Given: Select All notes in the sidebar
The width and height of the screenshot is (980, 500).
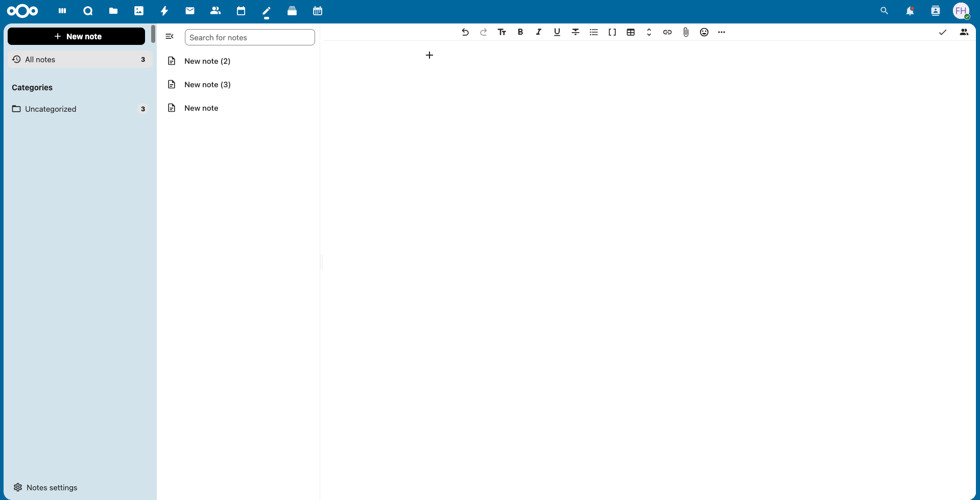Looking at the screenshot, I should 40,59.
